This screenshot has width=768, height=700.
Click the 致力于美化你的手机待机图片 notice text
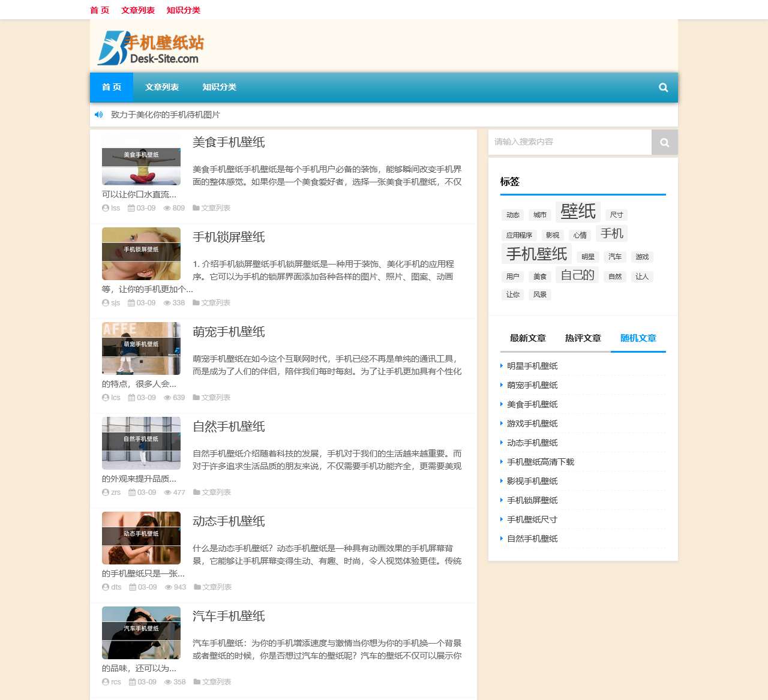tap(166, 115)
